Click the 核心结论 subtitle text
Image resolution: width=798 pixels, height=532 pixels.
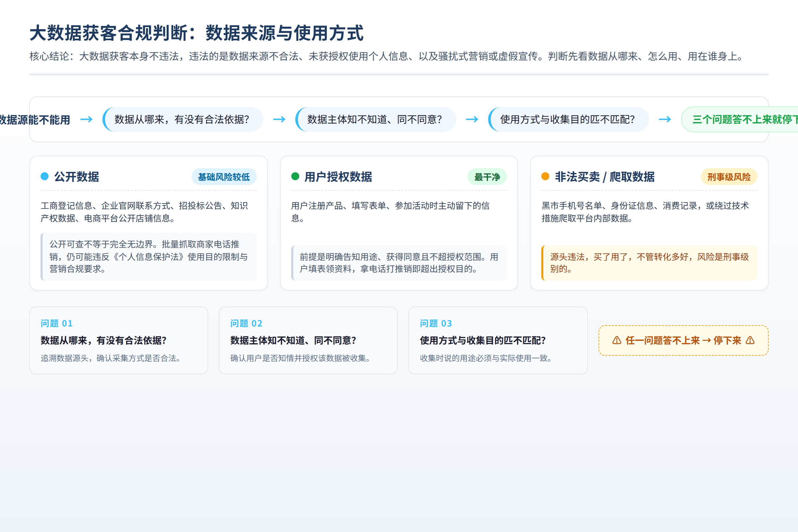pyautogui.click(x=387, y=56)
